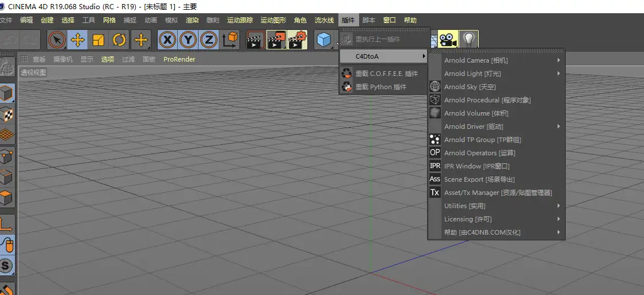Select Workplane mode orange grid icon
Screen dimensions: 644x295
[x=7, y=134]
